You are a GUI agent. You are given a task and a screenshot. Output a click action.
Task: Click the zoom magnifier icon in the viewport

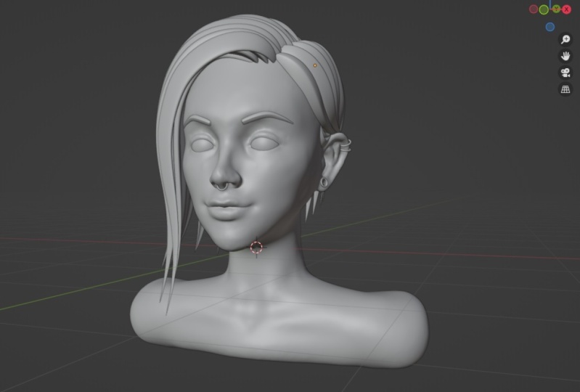(565, 39)
